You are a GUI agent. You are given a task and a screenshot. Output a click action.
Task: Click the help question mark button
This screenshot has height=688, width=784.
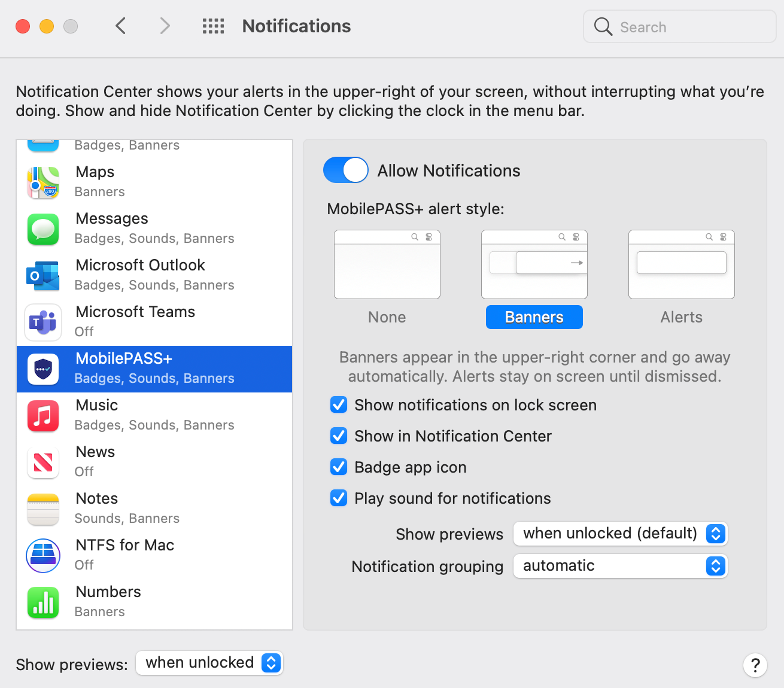[x=755, y=665]
